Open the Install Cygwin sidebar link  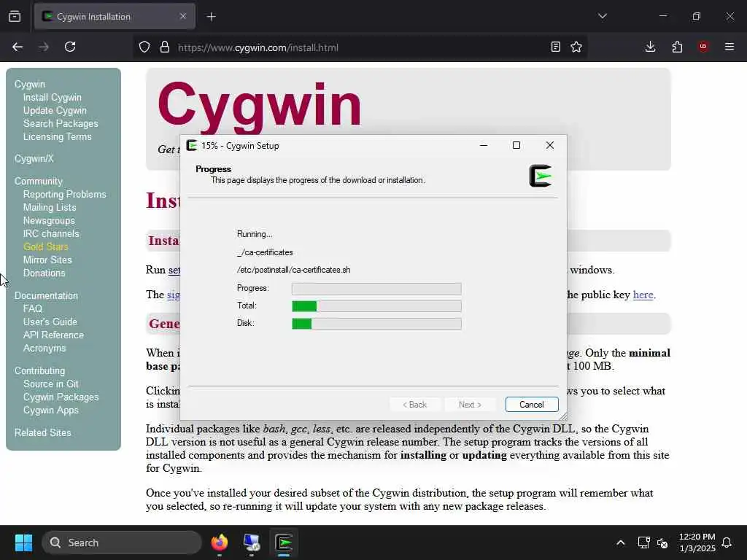(53, 97)
